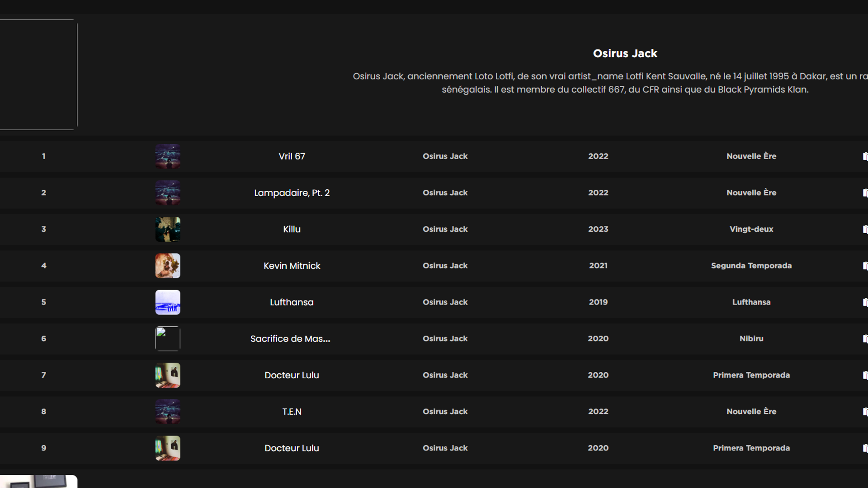
Task: Go to the Nibiru album
Action: (751, 338)
